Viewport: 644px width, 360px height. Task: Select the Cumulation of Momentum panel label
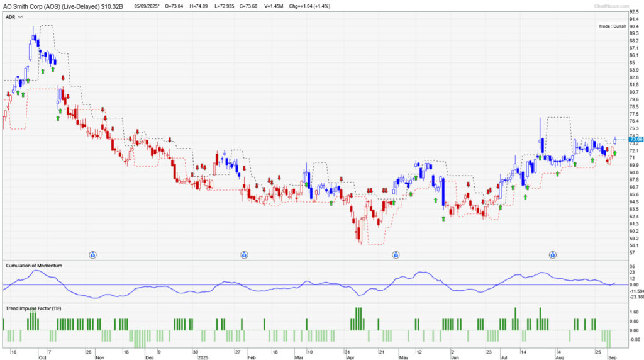pyautogui.click(x=34, y=266)
